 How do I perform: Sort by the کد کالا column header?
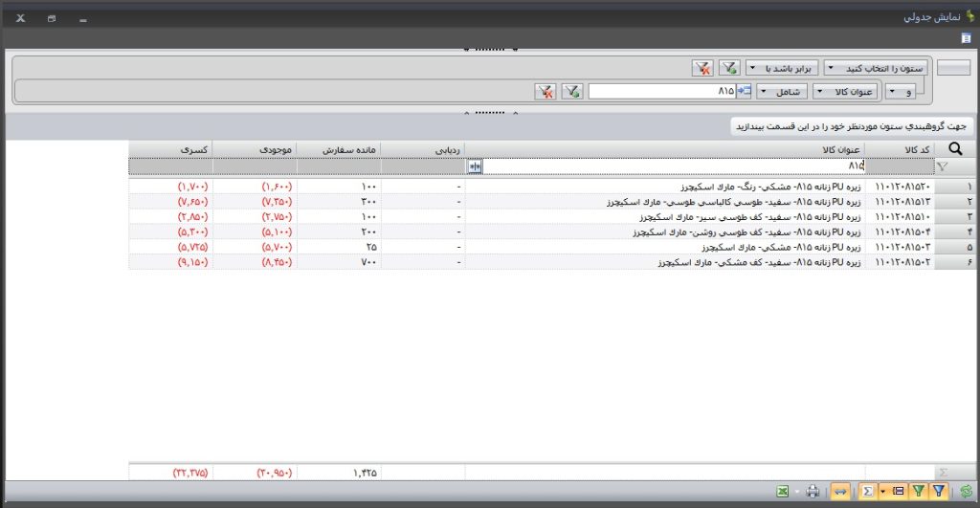click(x=900, y=149)
